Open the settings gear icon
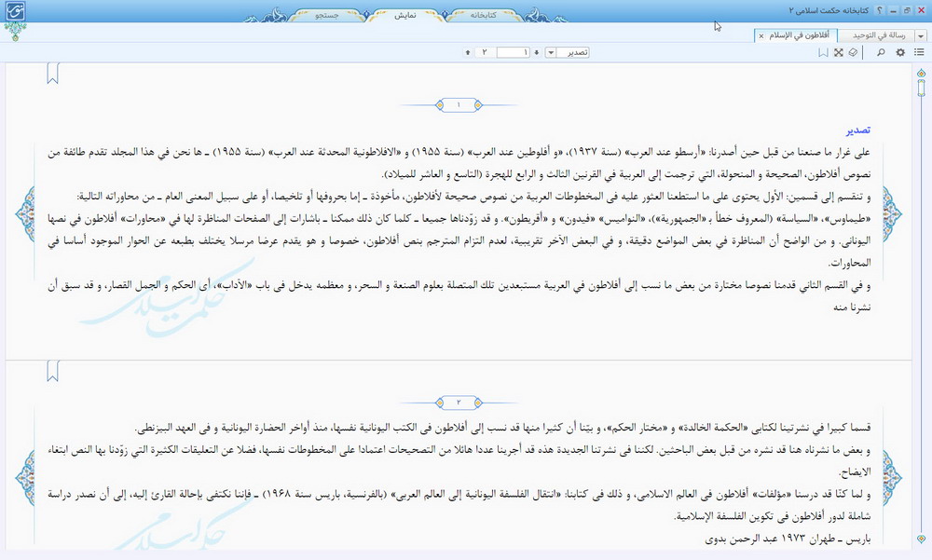The height and width of the screenshot is (560, 932). pyautogui.click(x=900, y=52)
